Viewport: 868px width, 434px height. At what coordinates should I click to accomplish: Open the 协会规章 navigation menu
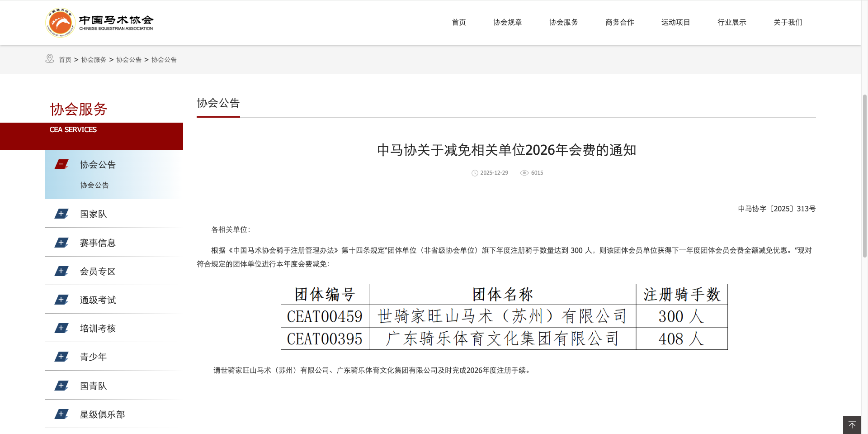pos(508,22)
